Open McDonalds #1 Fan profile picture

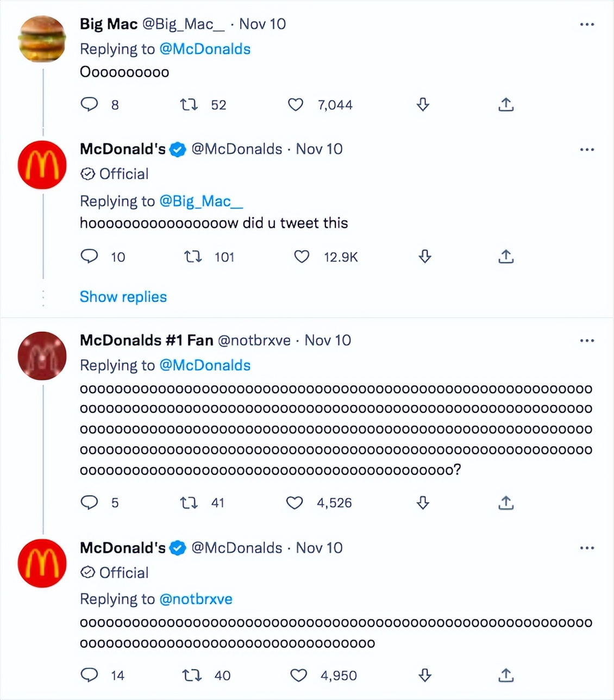point(42,355)
